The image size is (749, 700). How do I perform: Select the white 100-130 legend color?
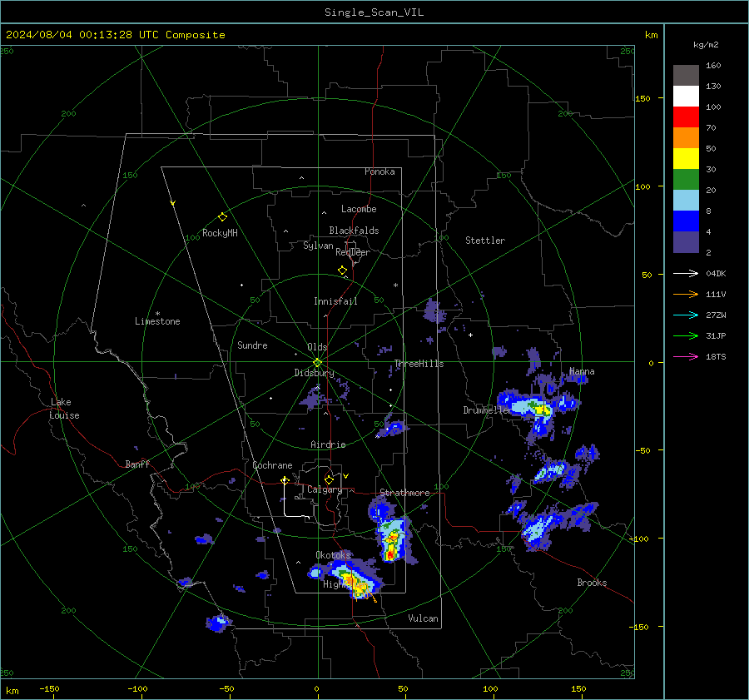(x=686, y=97)
